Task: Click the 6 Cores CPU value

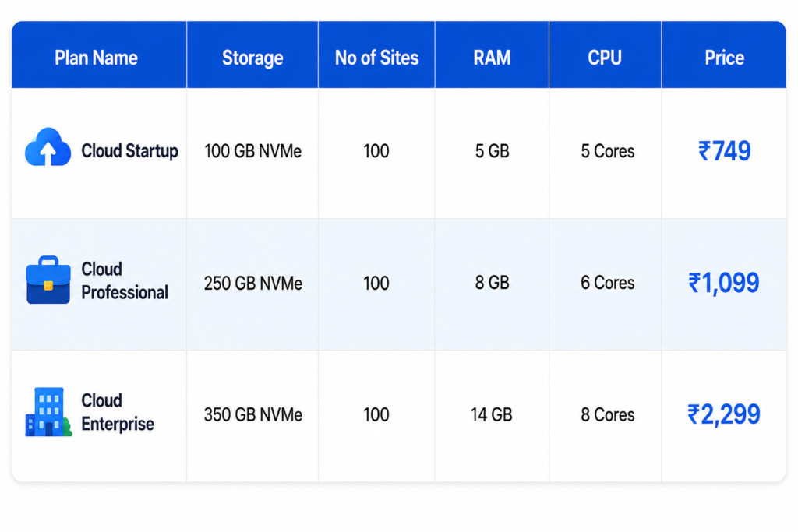Action: pyautogui.click(x=608, y=283)
